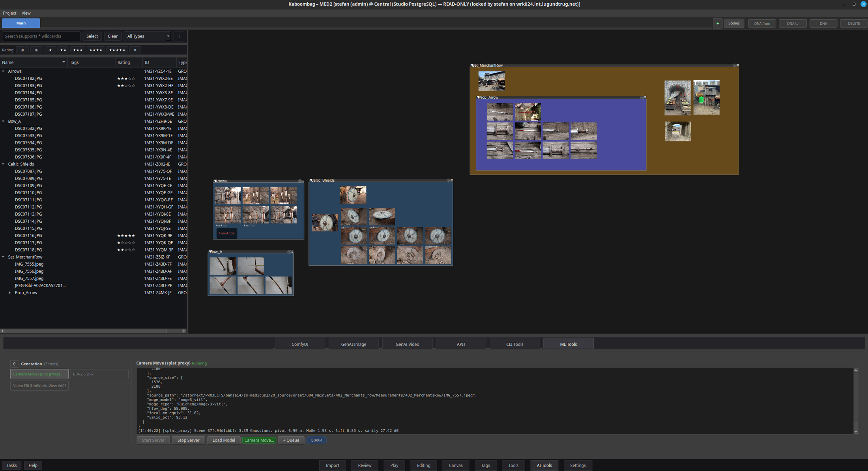Open the Bow_A group hamburger menu

(292, 251)
